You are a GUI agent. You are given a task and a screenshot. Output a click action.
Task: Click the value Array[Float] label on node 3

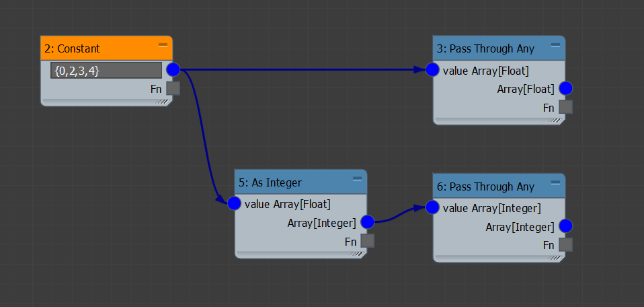click(x=486, y=71)
